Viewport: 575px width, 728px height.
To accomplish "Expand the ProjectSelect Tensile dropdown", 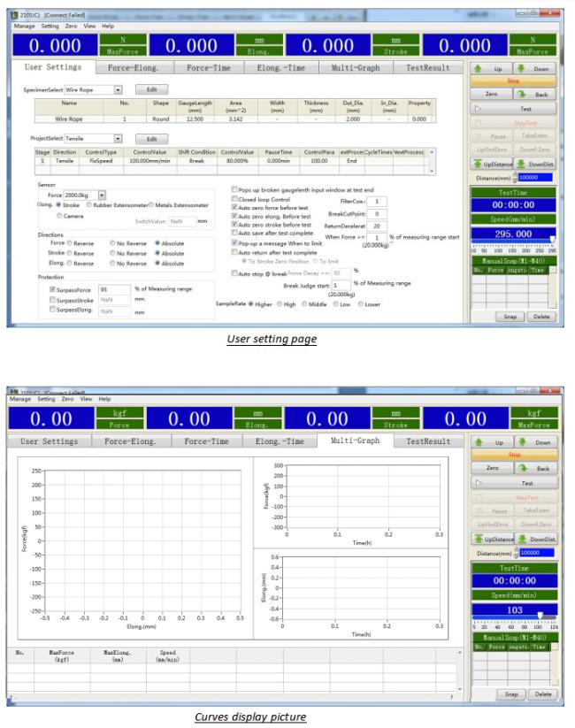I will point(118,139).
